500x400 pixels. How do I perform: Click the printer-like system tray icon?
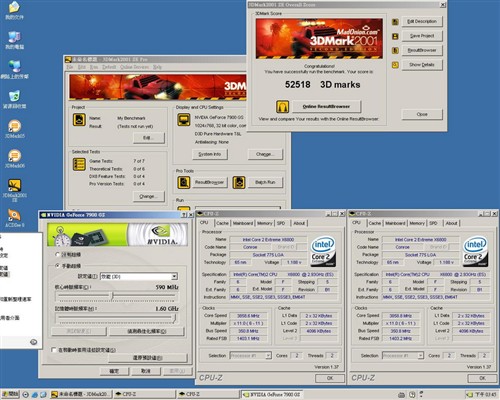(401, 395)
